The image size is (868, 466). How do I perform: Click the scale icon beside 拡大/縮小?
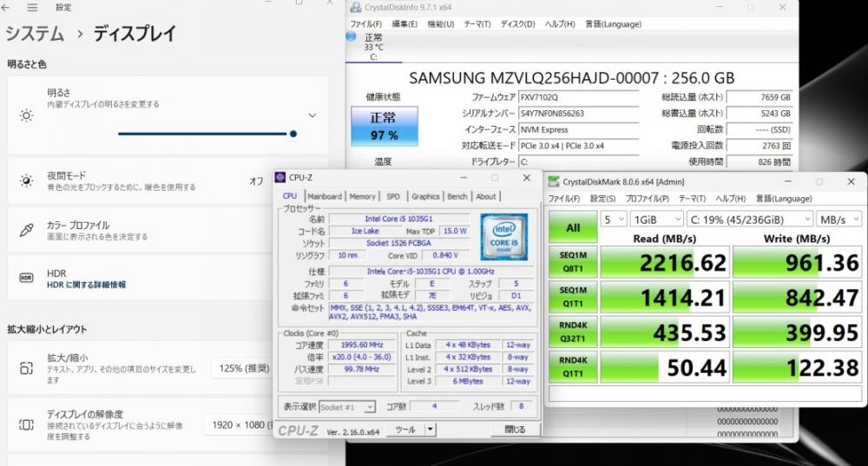pyautogui.click(x=26, y=368)
